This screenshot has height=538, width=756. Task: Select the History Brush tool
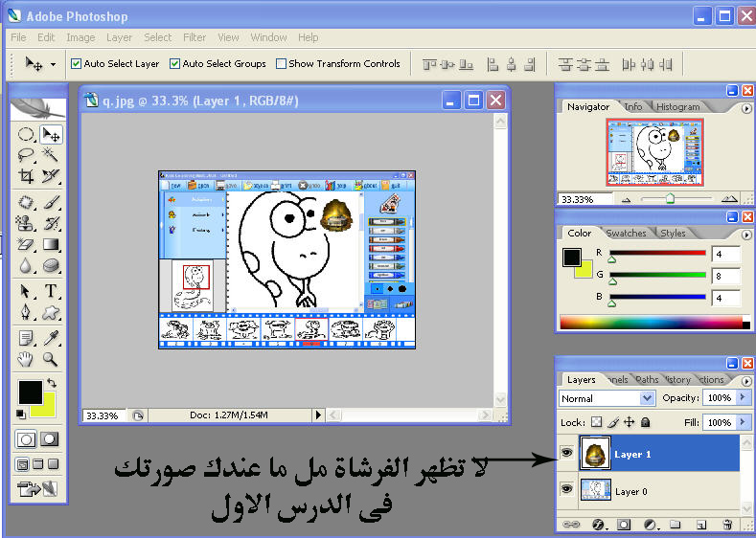[x=50, y=223]
